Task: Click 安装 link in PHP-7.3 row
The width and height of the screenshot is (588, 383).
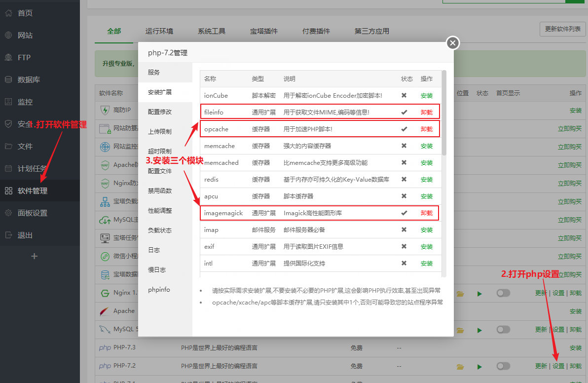Action: coord(576,348)
